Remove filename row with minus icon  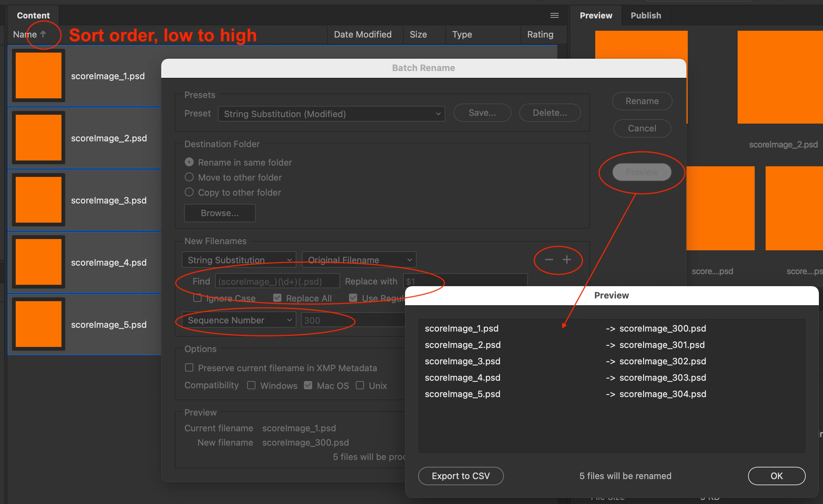tap(549, 260)
